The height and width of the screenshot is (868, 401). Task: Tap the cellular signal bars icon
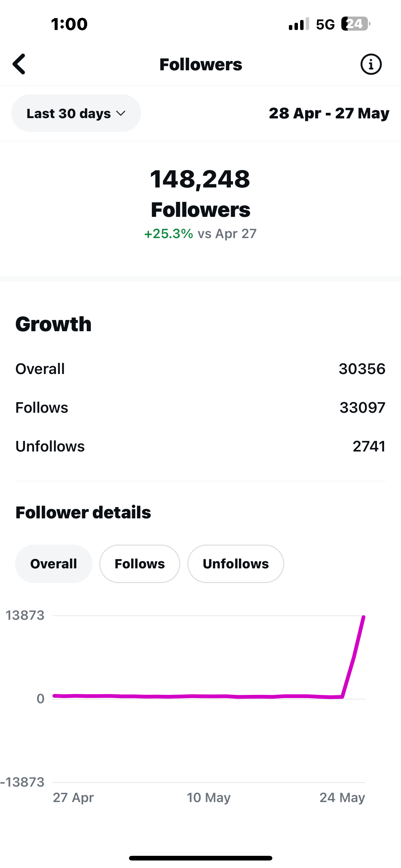[x=299, y=24]
